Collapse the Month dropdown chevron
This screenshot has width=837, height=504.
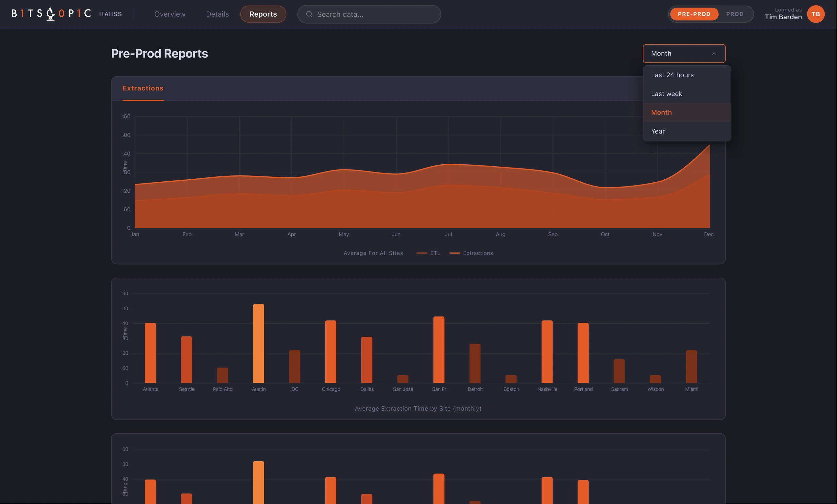(x=714, y=54)
